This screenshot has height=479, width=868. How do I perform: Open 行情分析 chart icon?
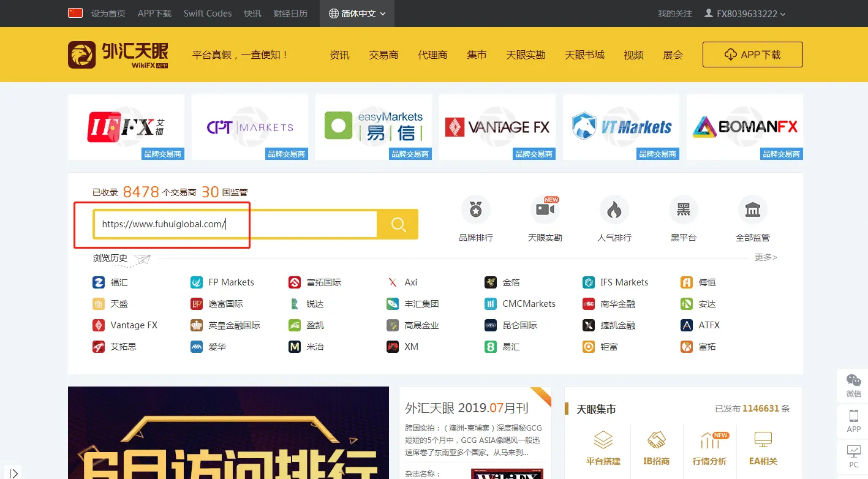click(x=710, y=440)
